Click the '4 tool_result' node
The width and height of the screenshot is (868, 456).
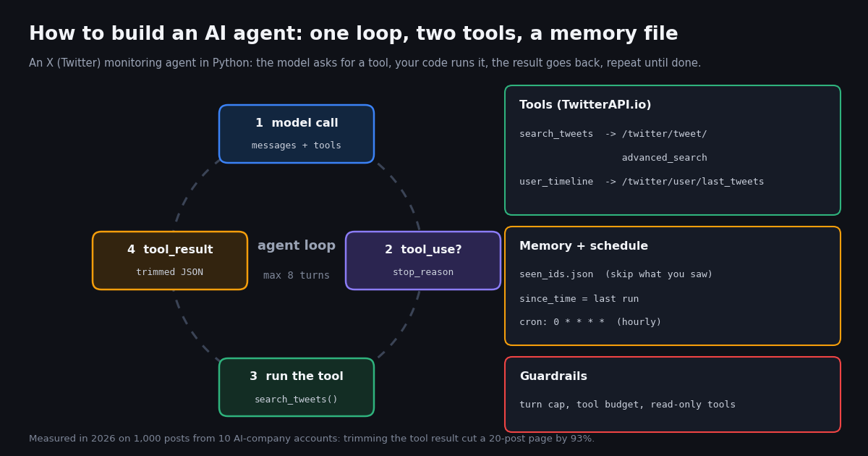point(170,261)
